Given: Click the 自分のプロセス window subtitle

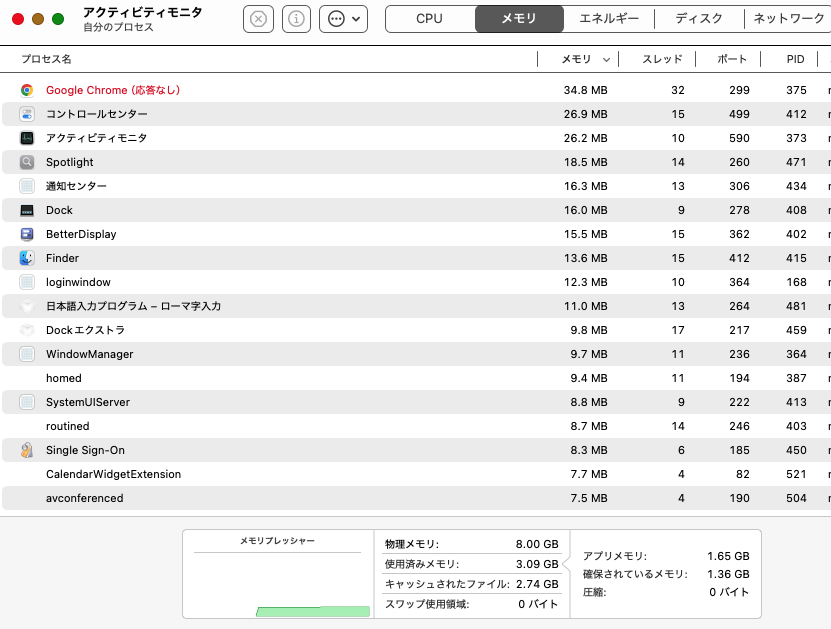Looking at the screenshot, I should tap(118, 27).
